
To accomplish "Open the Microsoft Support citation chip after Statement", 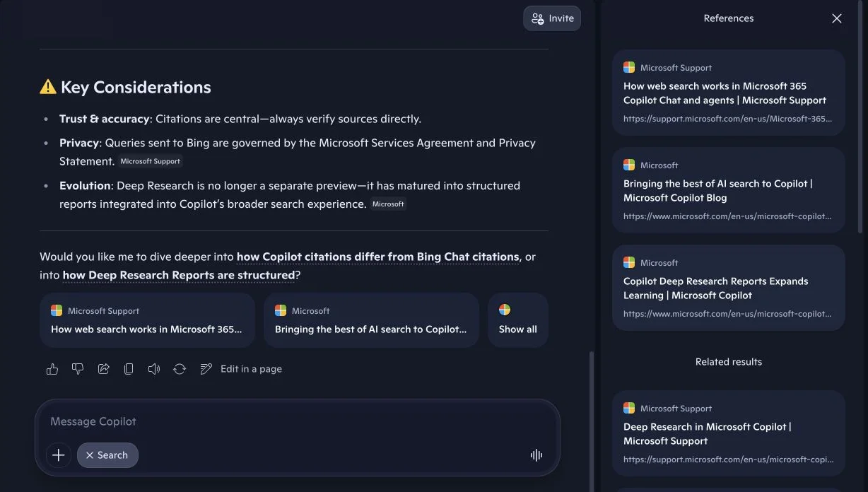I will (150, 161).
